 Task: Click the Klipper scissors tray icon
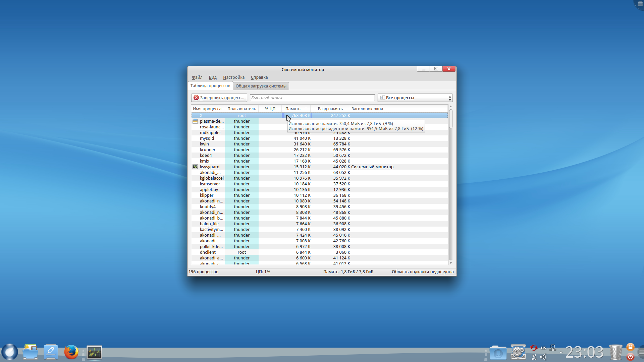(534, 357)
